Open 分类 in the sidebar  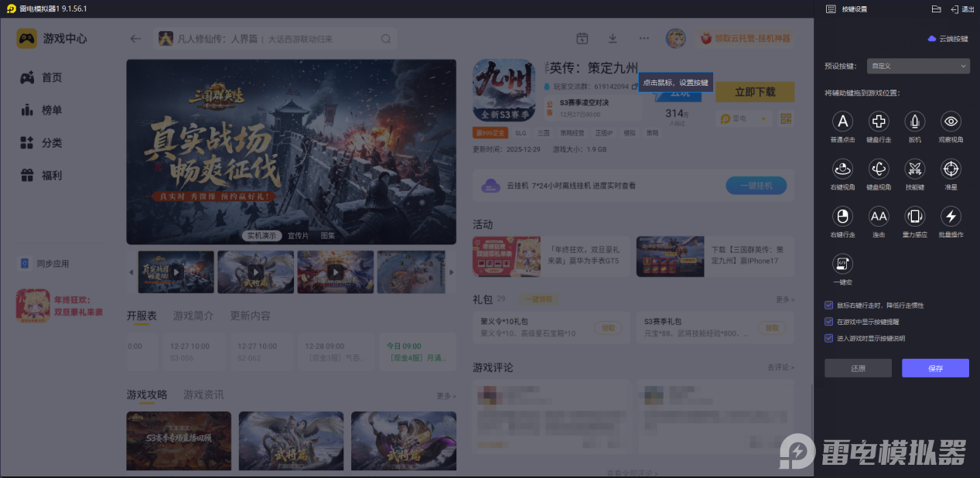[x=42, y=143]
